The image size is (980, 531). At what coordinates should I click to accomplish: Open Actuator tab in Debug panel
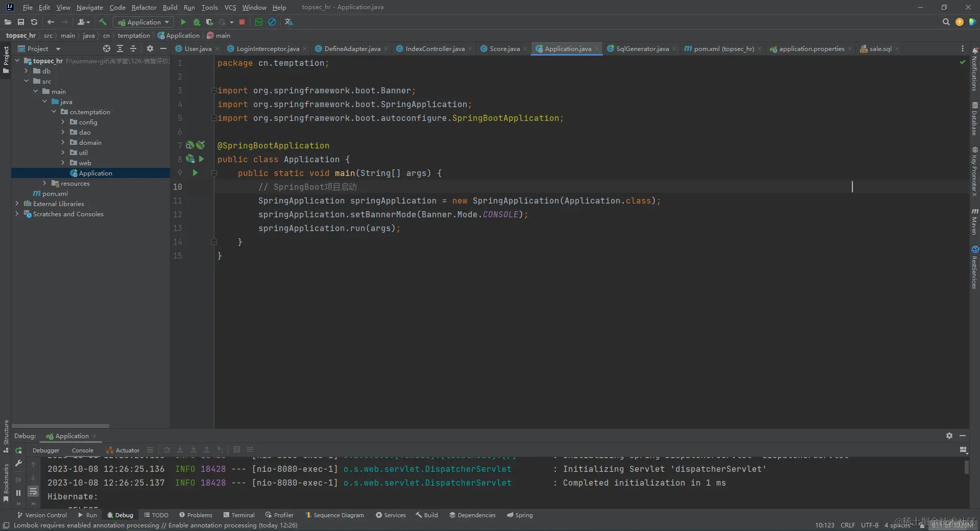coord(123,450)
